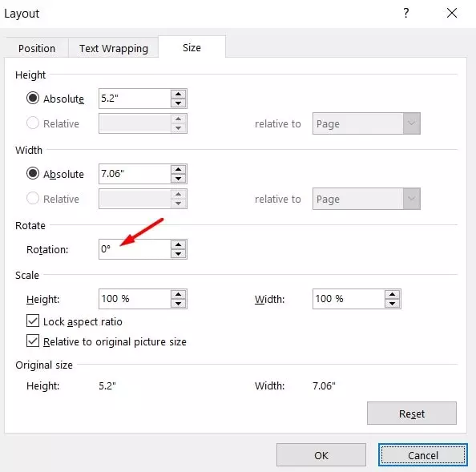This screenshot has height=472, width=476.
Task: Select the Relative height radio button
Action: pos(33,123)
